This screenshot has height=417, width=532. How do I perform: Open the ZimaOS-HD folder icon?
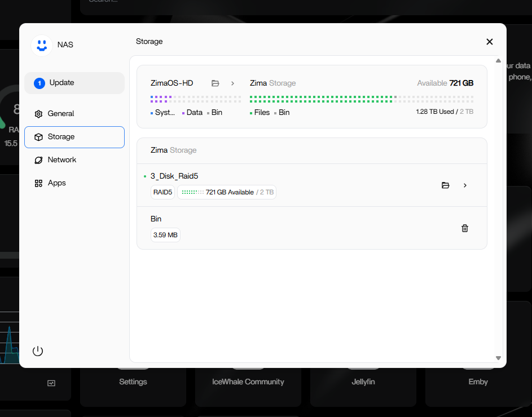215,83
